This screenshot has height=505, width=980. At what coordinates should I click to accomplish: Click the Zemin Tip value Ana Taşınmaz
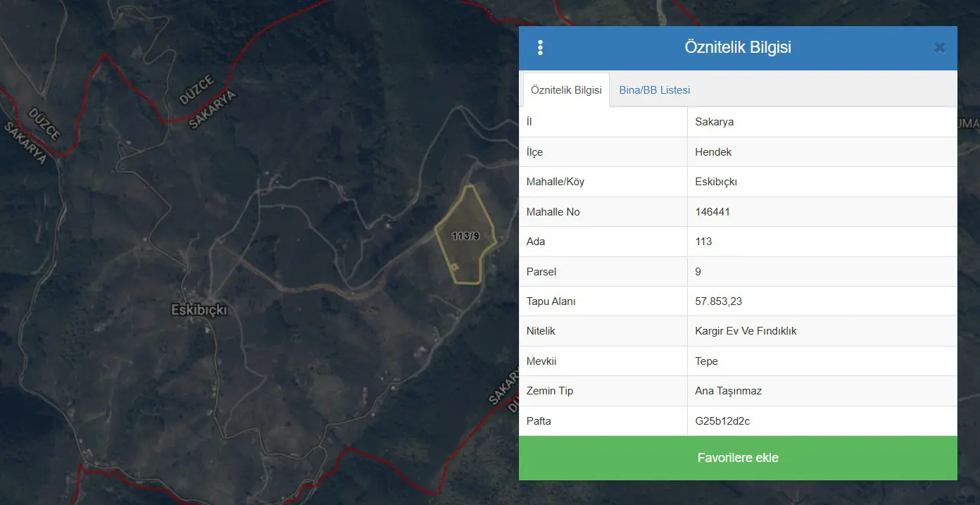728,391
